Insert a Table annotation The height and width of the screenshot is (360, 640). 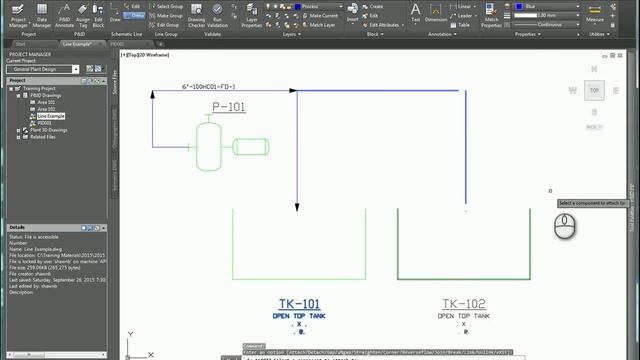(460, 25)
